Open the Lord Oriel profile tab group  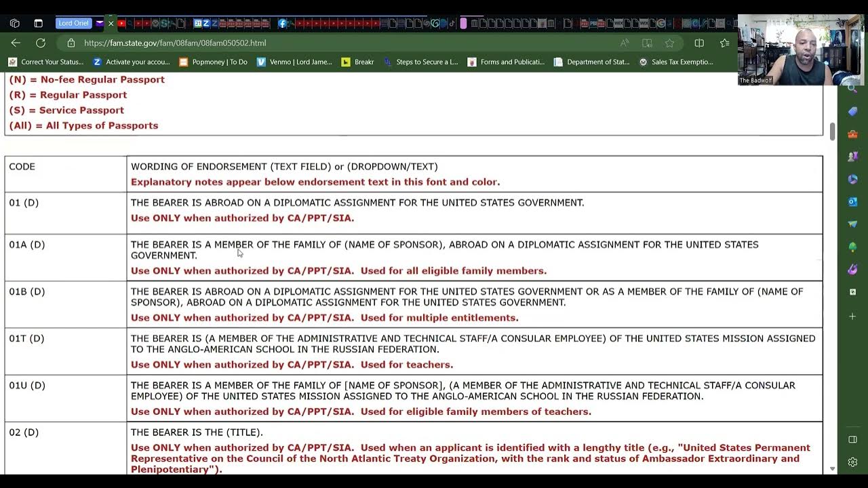(x=73, y=23)
